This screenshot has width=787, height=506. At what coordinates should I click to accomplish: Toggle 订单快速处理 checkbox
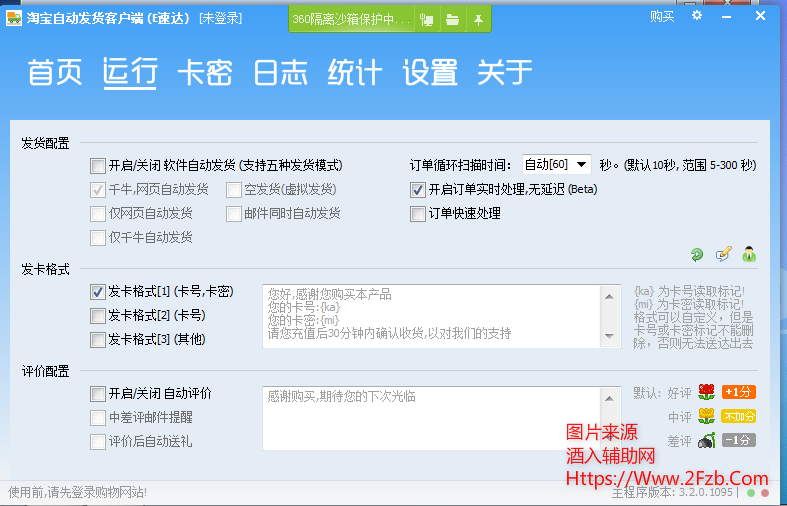[418, 213]
